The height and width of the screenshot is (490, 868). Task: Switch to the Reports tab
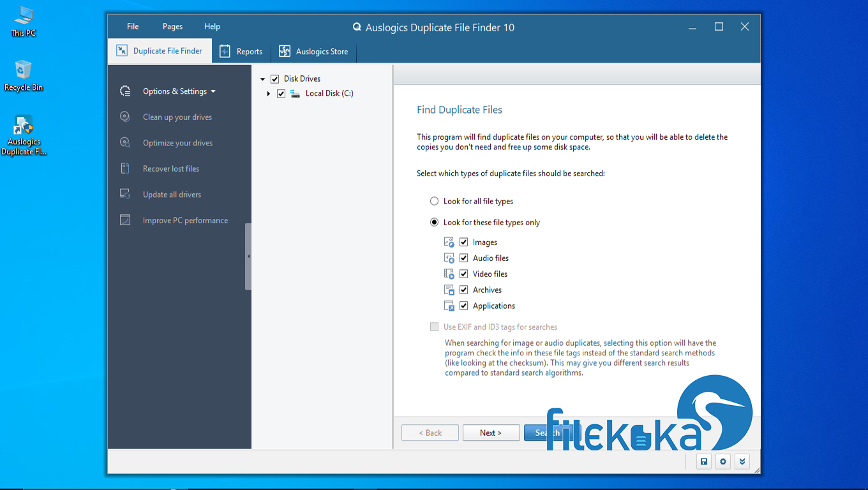pos(241,52)
